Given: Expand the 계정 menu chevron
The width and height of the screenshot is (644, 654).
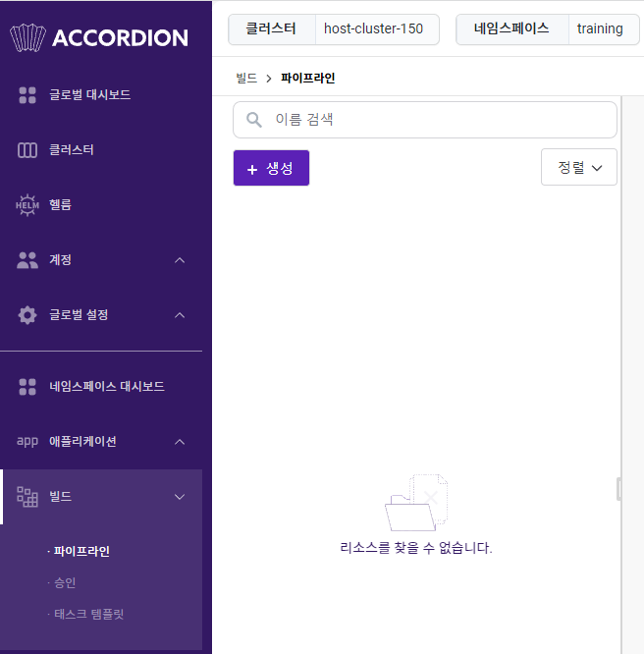Looking at the screenshot, I should [x=180, y=260].
